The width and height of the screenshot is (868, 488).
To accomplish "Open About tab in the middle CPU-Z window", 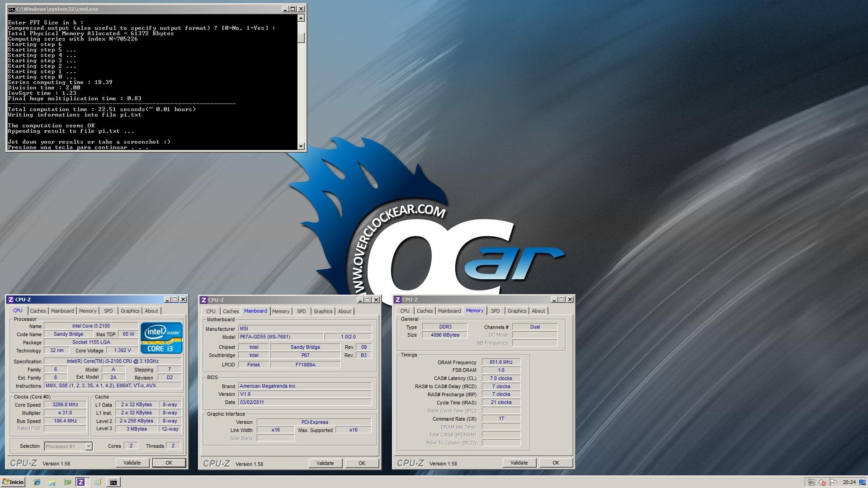I will (344, 311).
